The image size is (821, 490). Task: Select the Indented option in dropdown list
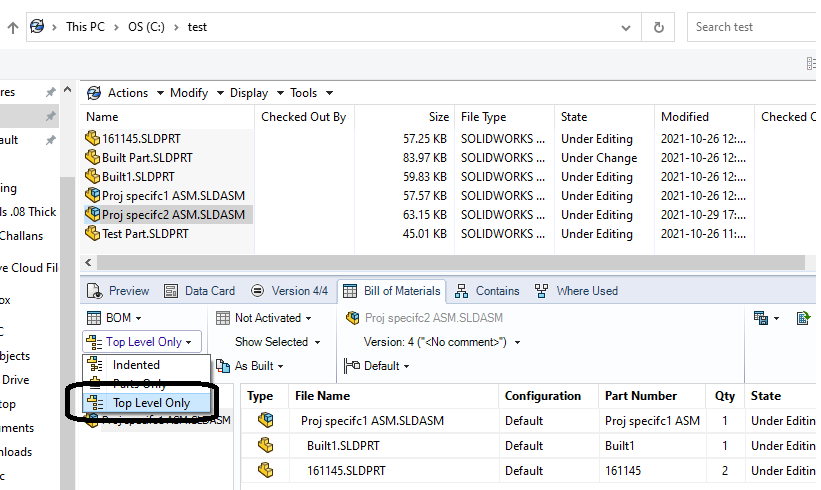coord(136,365)
